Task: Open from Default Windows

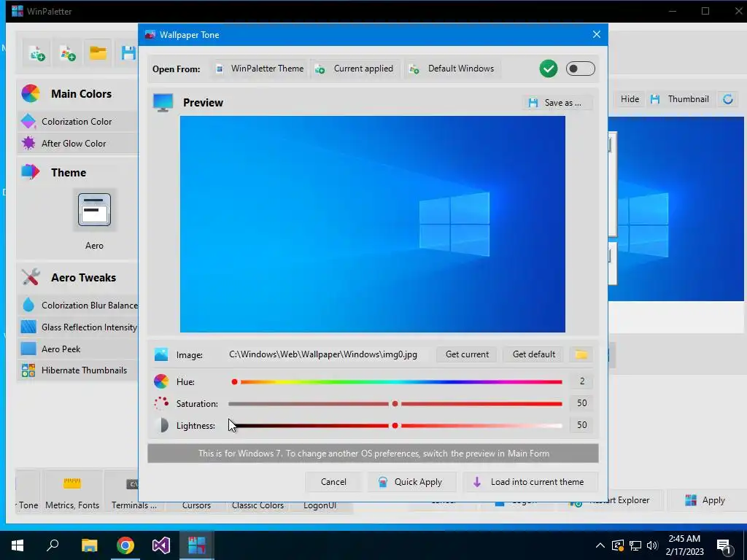Action: tap(452, 69)
